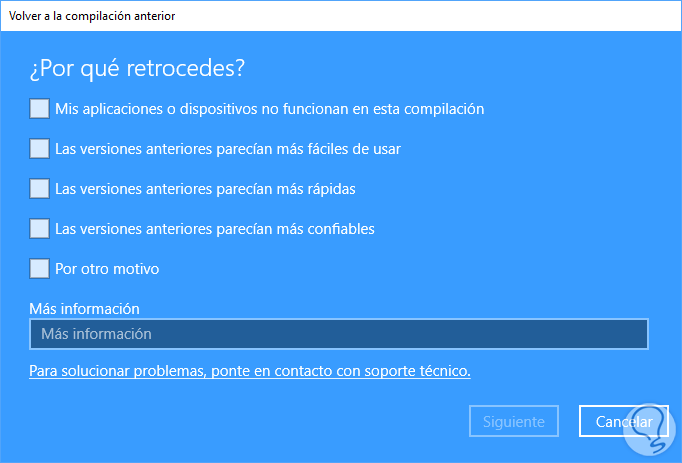Click the 'Por otro motivo' label text
This screenshot has width=682, height=463.
107,269
